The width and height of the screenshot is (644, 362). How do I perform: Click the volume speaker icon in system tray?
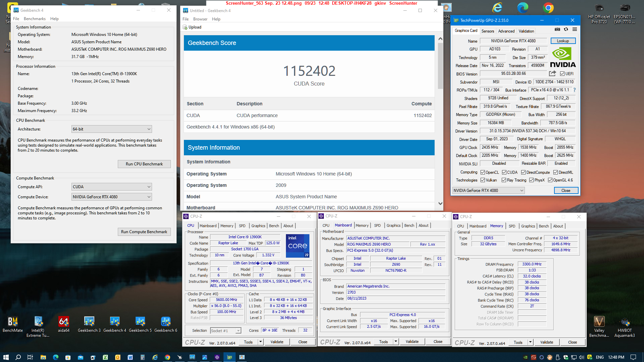click(582, 357)
